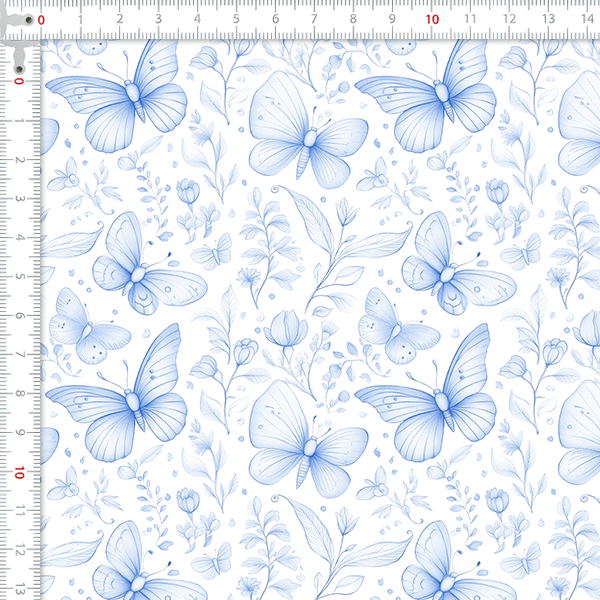This screenshot has height=600, width=600.
Task: Click number 9 on the horizontal ruler
Action: click(x=392, y=18)
